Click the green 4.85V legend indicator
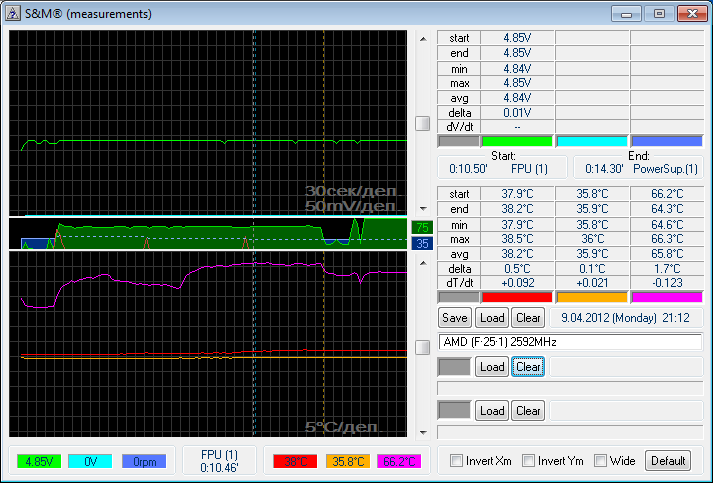The height and width of the screenshot is (483, 713). pyautogui.click(x=39, y=461)
